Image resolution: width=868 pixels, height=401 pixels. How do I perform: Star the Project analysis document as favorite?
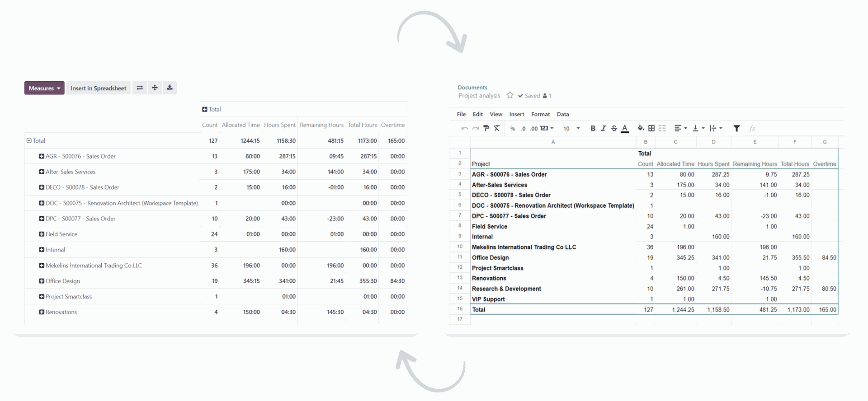510,95
